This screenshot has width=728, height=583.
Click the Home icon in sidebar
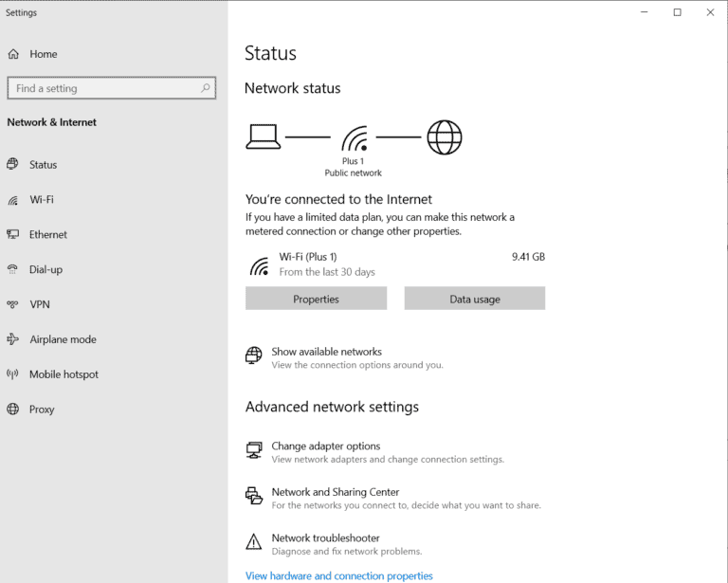[13, 54]
